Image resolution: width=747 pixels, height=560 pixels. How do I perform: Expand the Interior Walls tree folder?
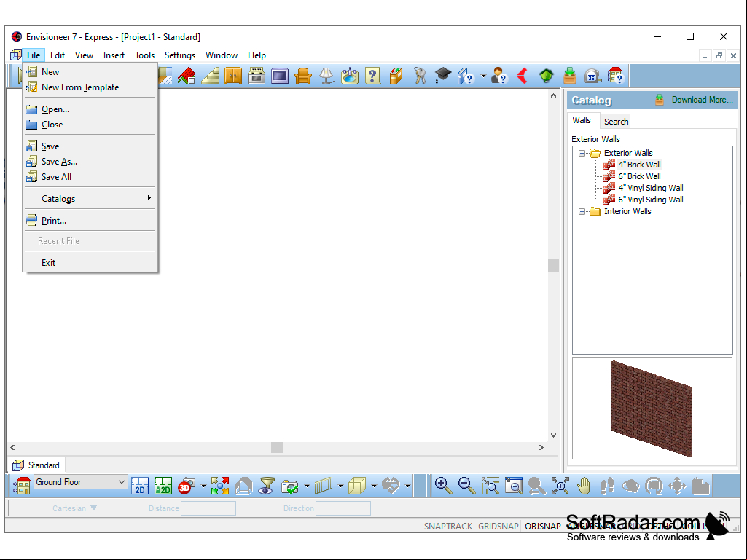(582, 211)
